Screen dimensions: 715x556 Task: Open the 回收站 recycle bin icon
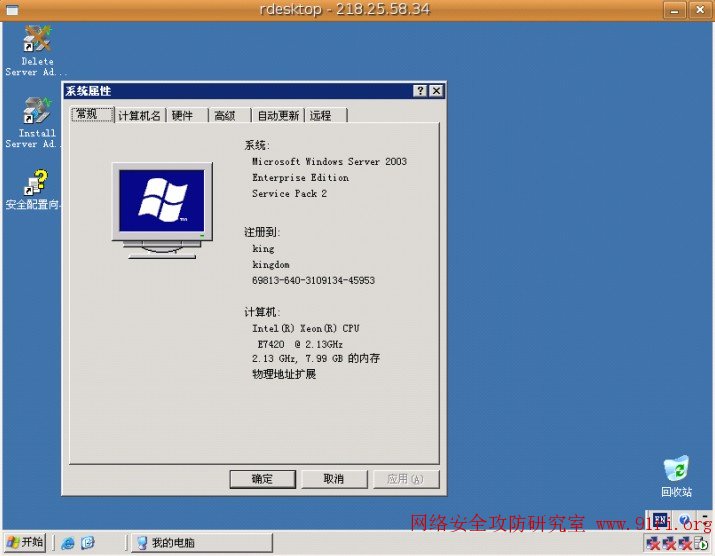click(676, 476)
